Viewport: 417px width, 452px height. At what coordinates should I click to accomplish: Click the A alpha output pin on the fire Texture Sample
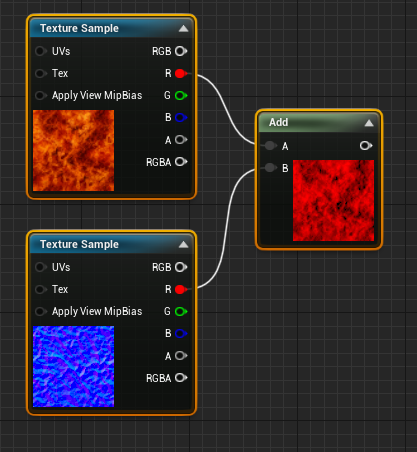point(181,140)
